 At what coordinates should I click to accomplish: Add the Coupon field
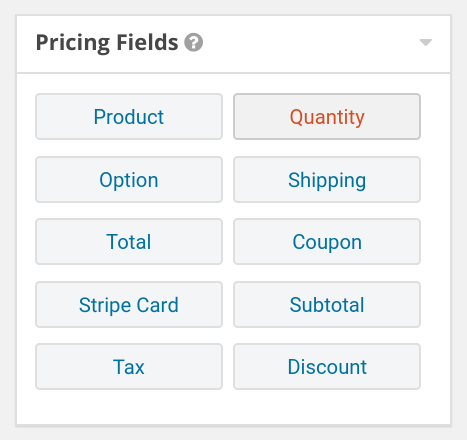327,242
